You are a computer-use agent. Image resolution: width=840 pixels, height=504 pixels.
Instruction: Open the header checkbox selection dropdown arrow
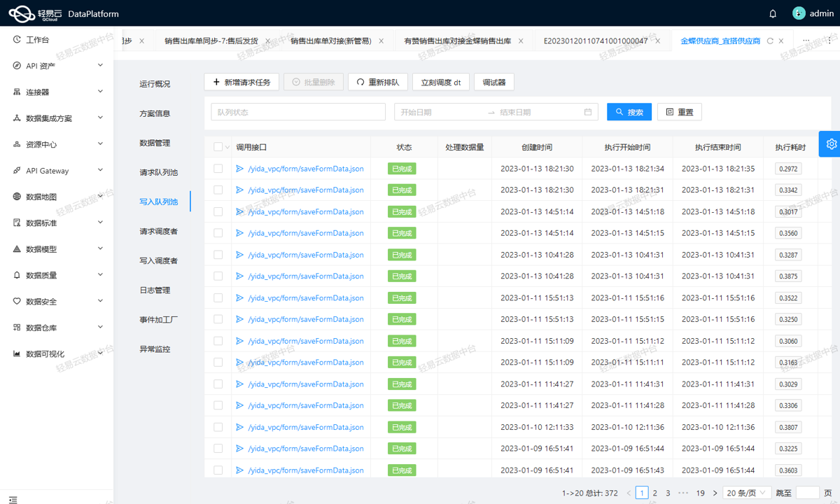pos(227,148)
